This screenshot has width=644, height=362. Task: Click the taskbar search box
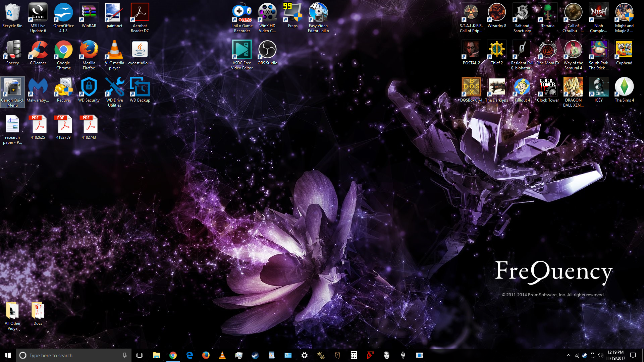click(x=73, y=355)
